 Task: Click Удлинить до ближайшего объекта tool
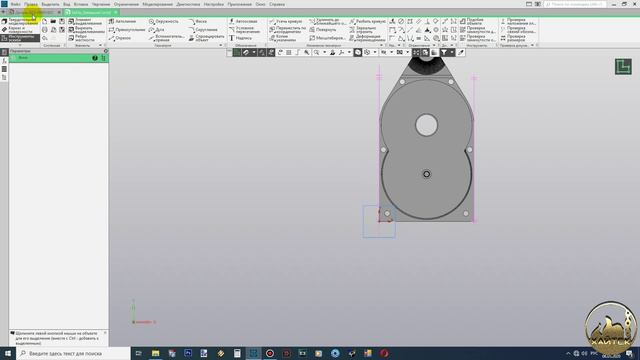pos(327,21)
